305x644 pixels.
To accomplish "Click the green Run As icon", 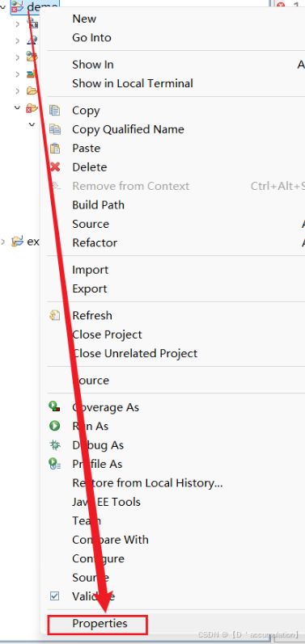I will click(55, 426).
